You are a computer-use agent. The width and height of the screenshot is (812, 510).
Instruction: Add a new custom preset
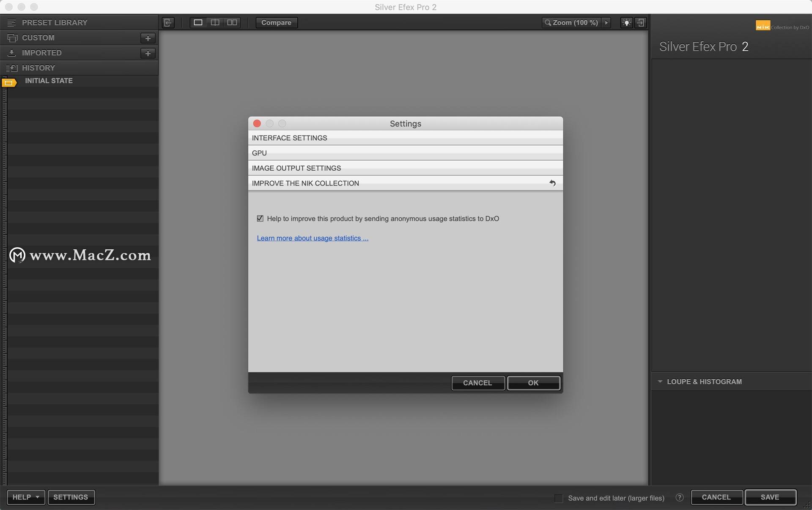pos(148,38)
